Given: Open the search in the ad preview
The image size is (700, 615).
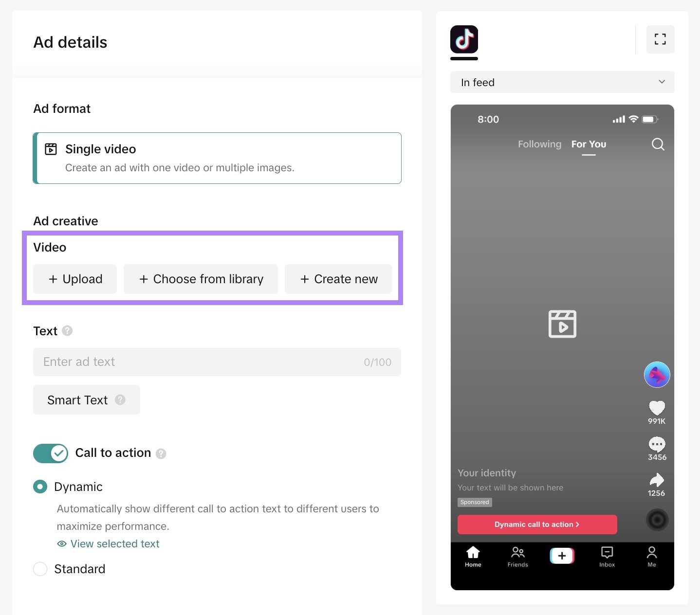Looking at the screenshot, I should tap(658, 144).
